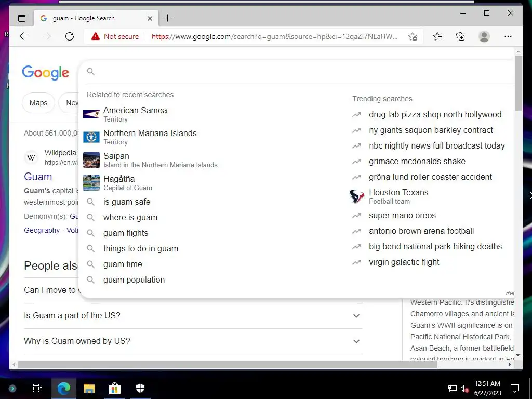Open the Favorites list icon
Screen dimensions: 532x399
[x=437, y=36]
